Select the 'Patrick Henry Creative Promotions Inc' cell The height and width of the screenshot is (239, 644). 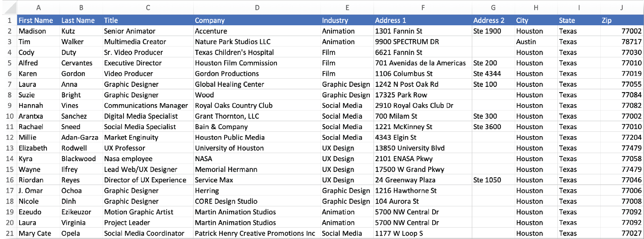point(257,233)
